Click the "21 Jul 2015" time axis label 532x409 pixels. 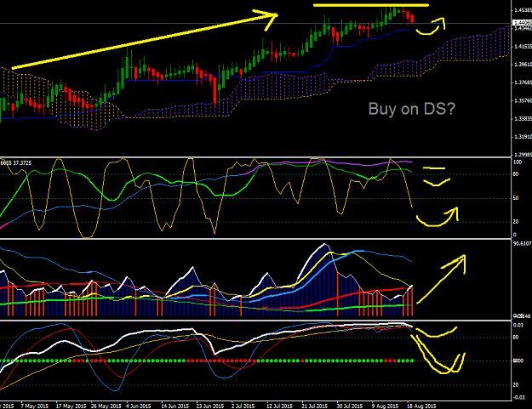tap(314, 406)
